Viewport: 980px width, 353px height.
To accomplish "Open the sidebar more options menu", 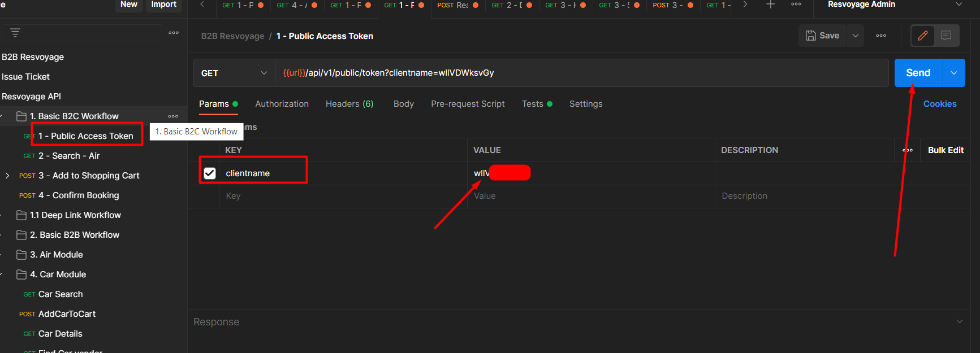I will point(174,33).
